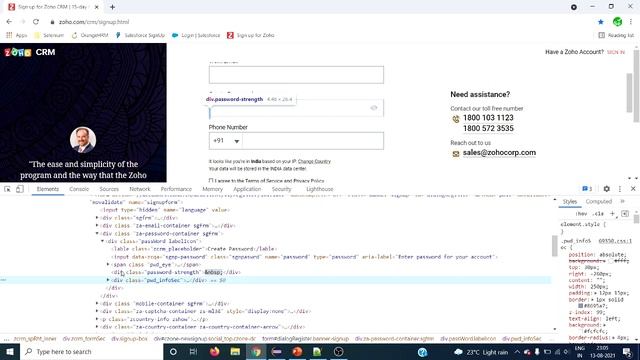640x360 pixels.
Task: Click the sales@zohocorp.com email link
Action: coord(499,153)
